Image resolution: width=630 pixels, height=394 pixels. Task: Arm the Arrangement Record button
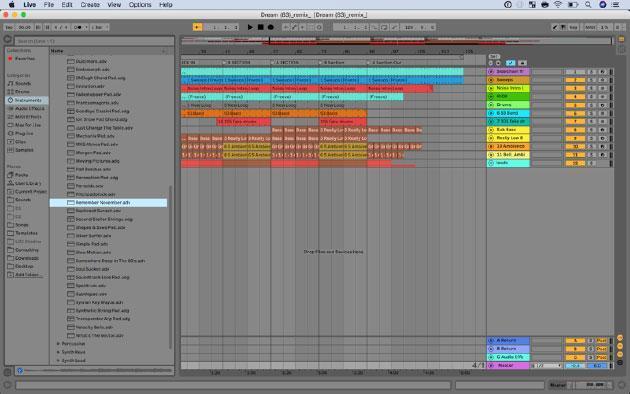pyautogui.click(x=271, y=27)
